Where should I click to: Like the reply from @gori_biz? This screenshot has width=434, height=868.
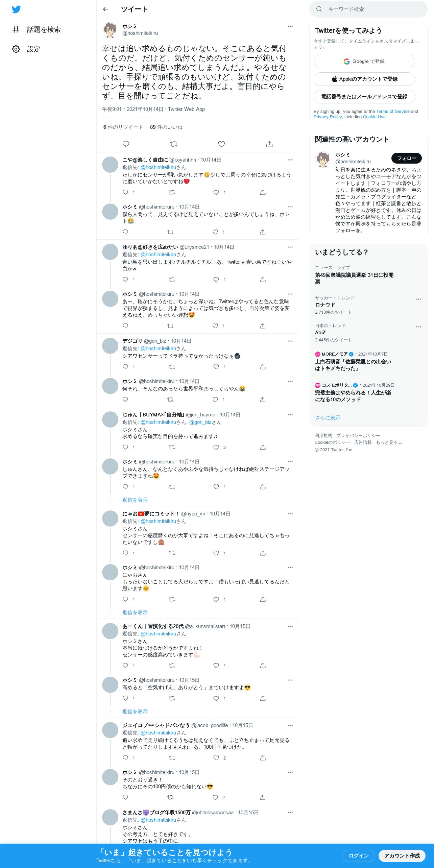pos(216,367)
